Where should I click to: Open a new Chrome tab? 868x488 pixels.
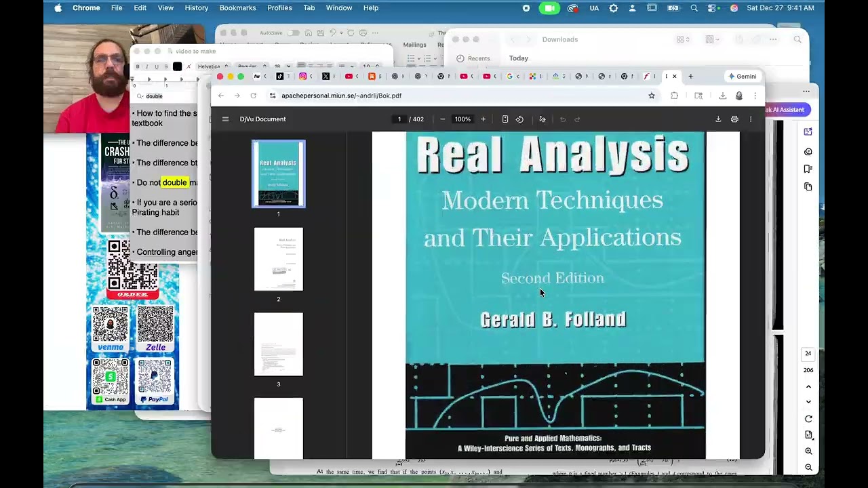pyautogui.click(x=691, y=76)
